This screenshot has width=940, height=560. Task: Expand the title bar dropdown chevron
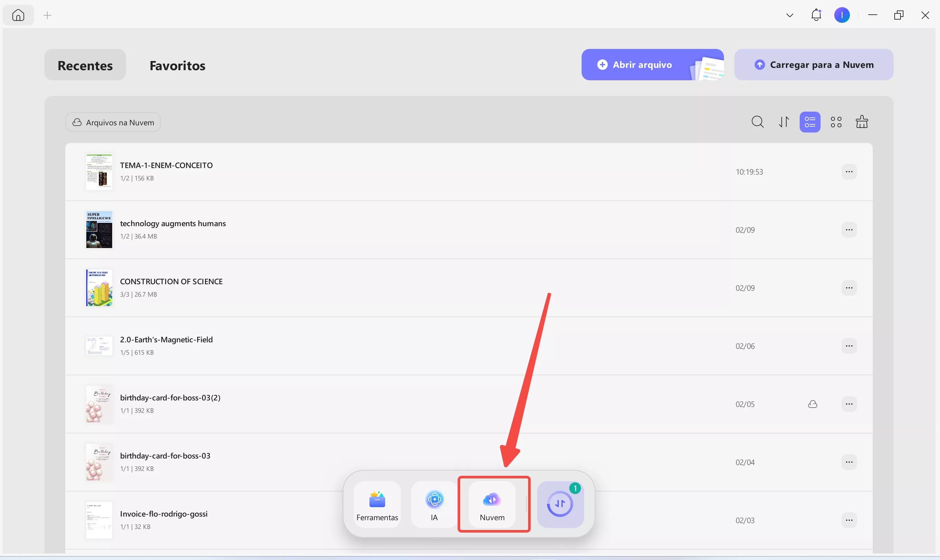coord(790,15)
